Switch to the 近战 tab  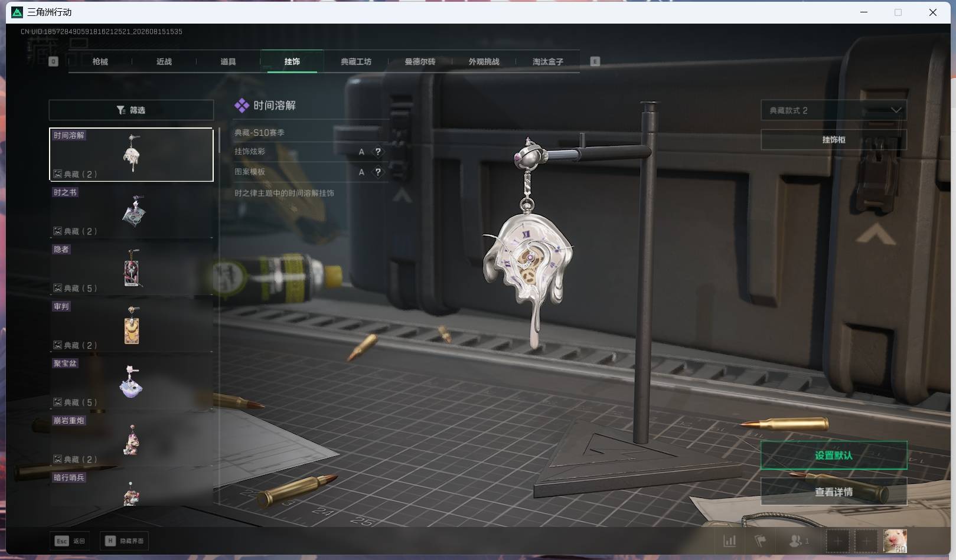point(164,61)
